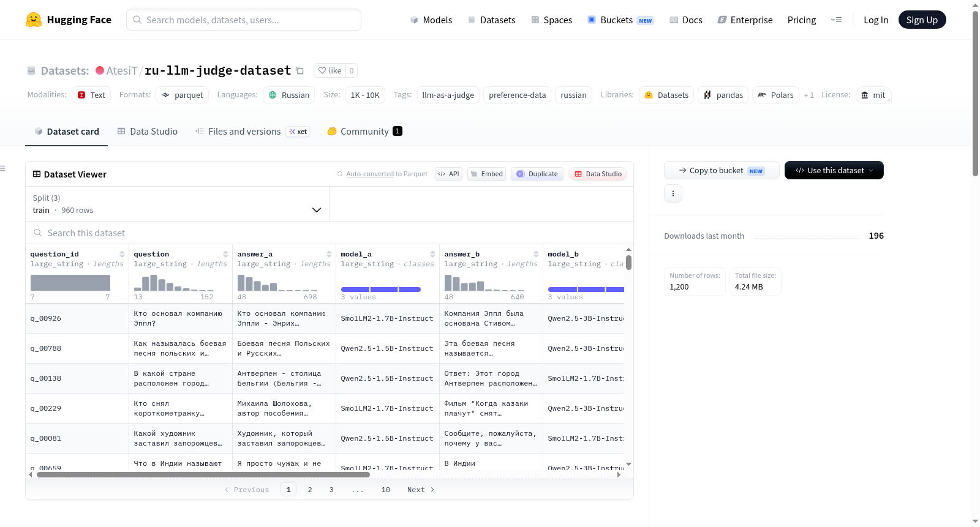Focus the main search models field
The height and width of the screenshot is (527, 980).
[244, 20]
